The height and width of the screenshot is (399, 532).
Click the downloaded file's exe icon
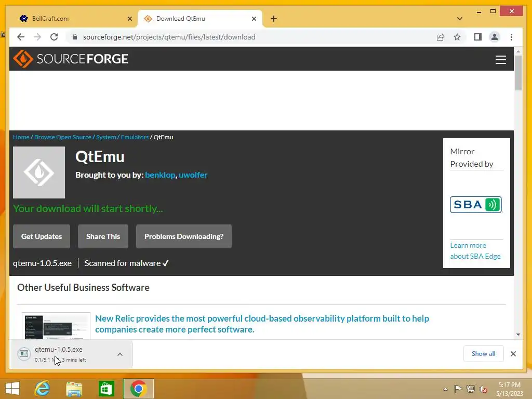pos(24,354)
